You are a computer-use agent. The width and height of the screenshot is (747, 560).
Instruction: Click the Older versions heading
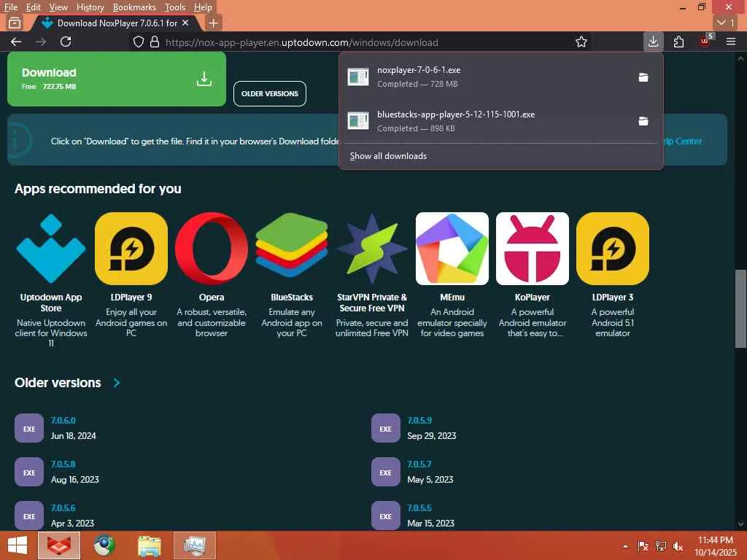coord(58,383)
